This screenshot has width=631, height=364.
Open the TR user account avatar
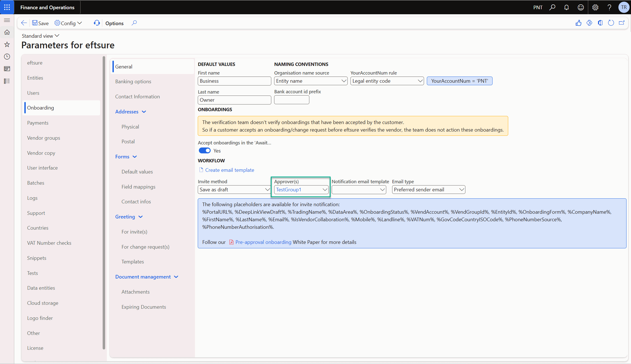[624, 7]
